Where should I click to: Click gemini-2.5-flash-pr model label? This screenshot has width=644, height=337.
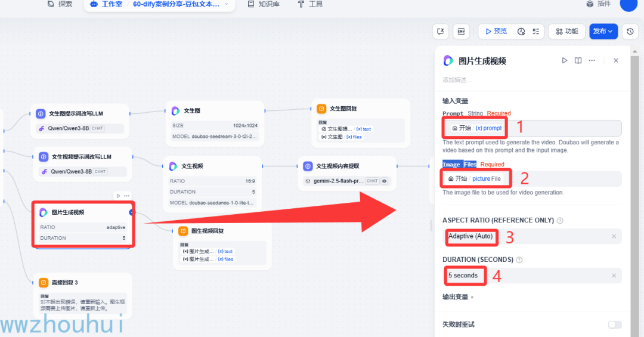click(339, 181)
